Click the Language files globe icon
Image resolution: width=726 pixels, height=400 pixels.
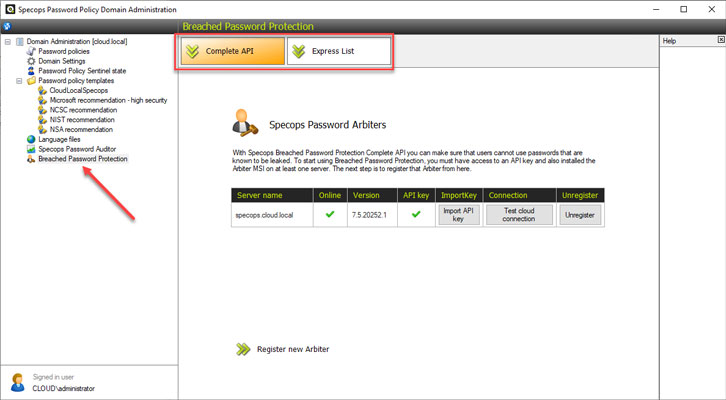(x=30, y=139)
